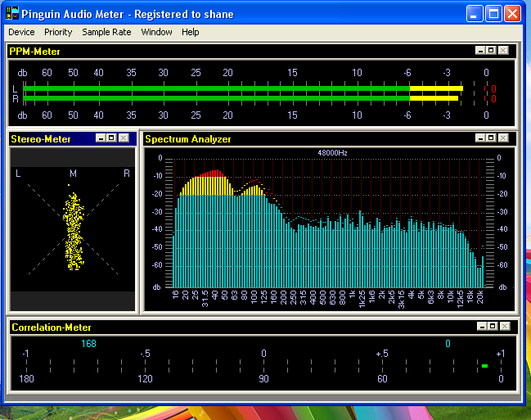Open the Window menu

[156, 32]
